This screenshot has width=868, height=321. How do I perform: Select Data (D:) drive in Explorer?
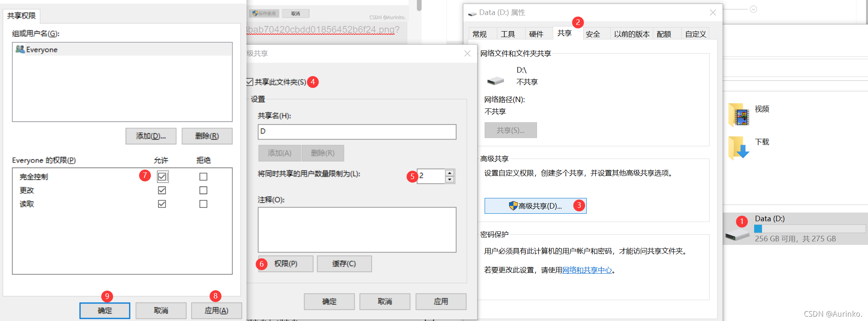click(796, 229)
